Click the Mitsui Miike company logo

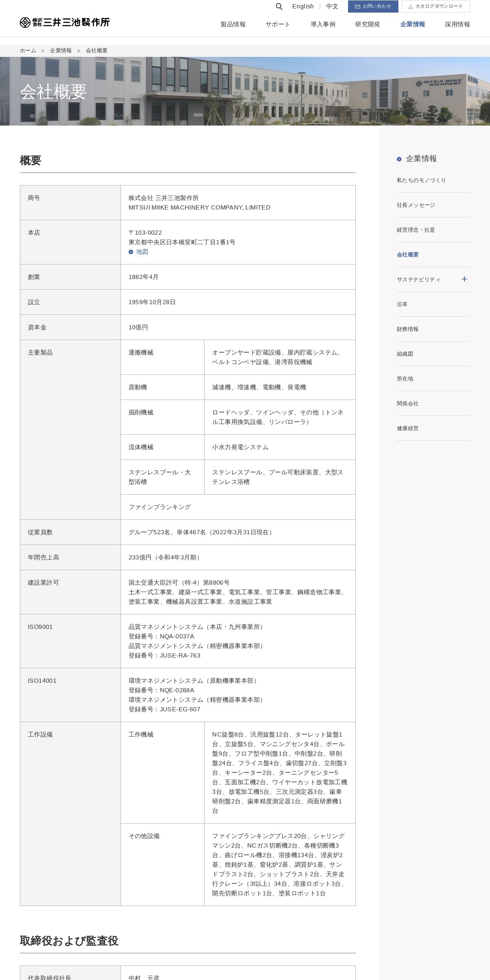click(x=65, y=23)
